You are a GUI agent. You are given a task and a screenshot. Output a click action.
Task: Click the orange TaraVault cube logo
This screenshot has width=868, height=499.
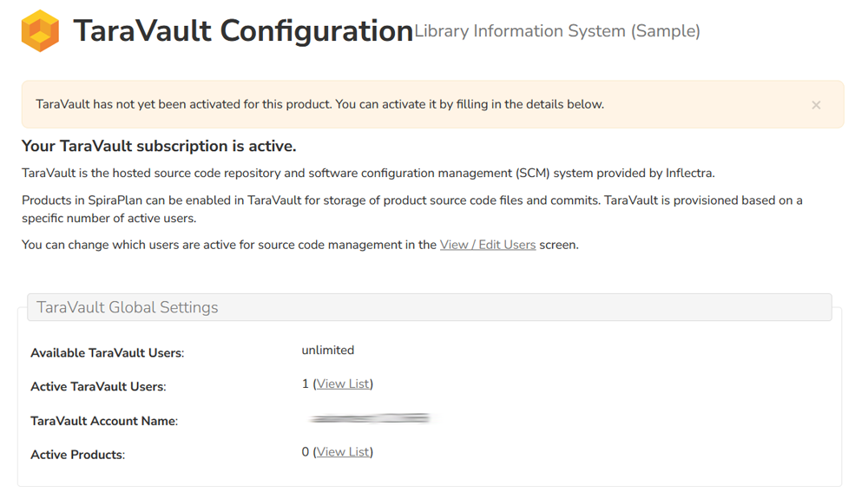point(40,31)
